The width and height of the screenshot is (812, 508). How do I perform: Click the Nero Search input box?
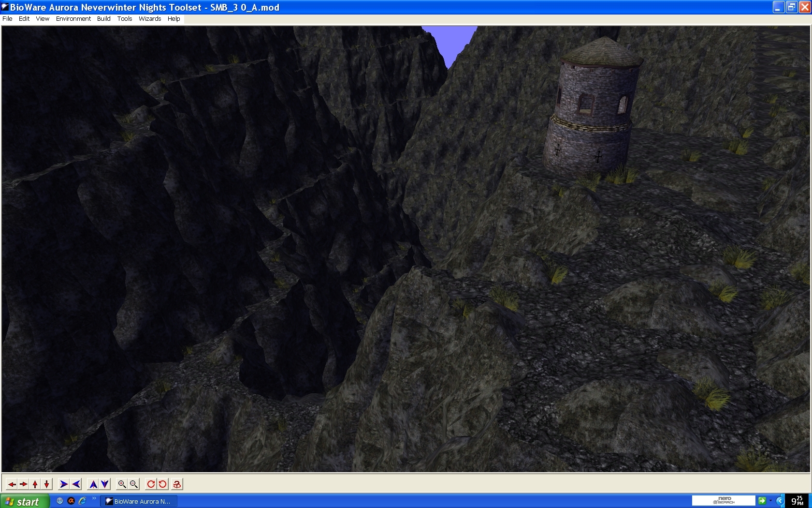723,501
